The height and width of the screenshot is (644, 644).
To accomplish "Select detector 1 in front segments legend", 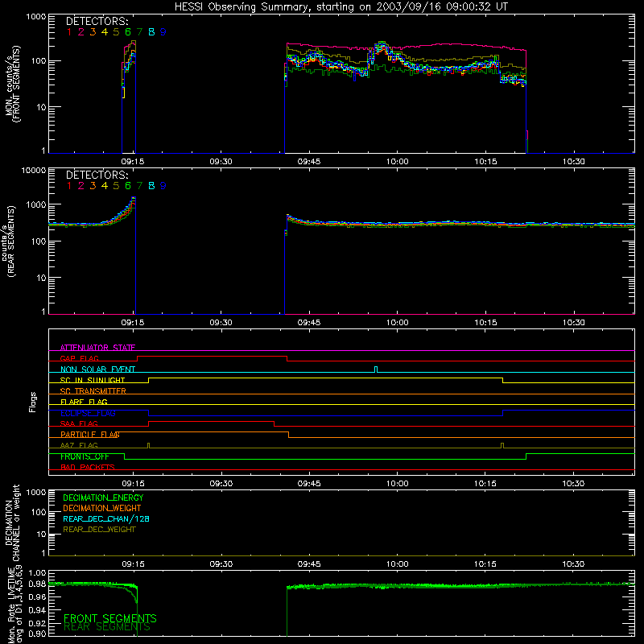I will pyautogui.click(x=69, y=32).
